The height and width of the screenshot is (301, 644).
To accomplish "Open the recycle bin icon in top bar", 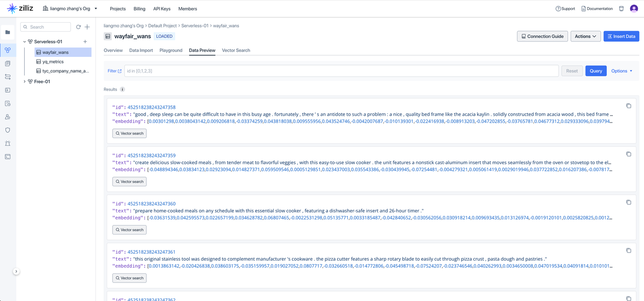I will click(621, 9).
